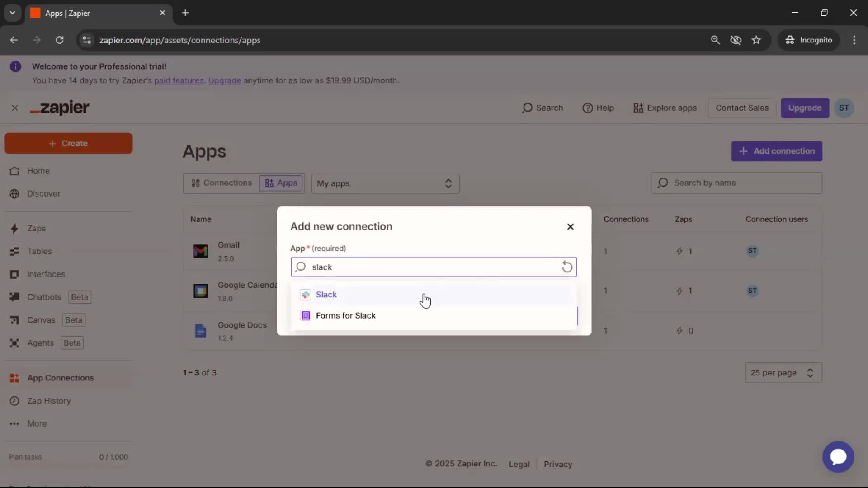This screenshot has width=868, height=488.
Task: Click ST user badge in Google Calendar row
Action: (752, 291)
